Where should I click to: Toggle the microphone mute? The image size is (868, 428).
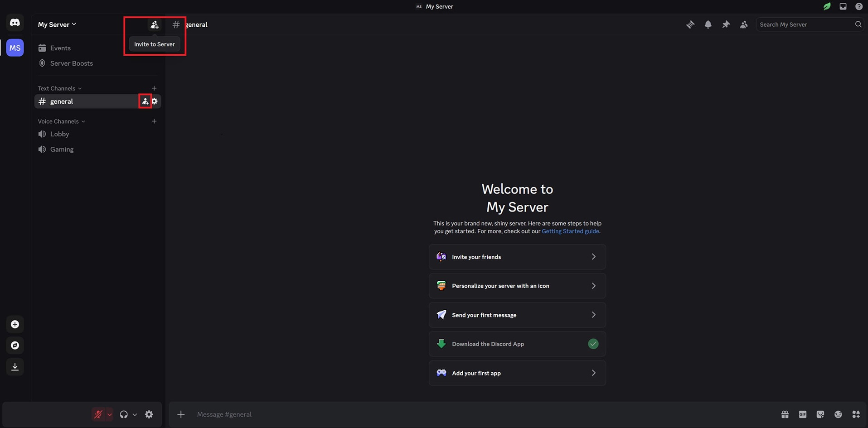click(x=98, y=414)
